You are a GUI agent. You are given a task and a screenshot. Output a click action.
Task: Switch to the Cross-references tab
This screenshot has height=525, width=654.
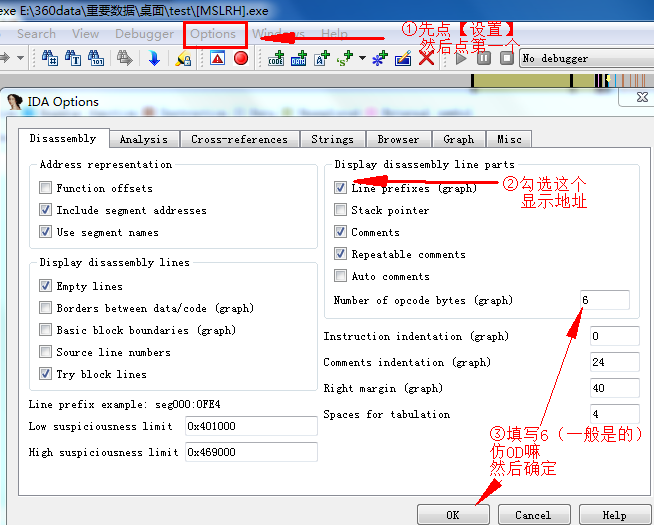[239, 139]
